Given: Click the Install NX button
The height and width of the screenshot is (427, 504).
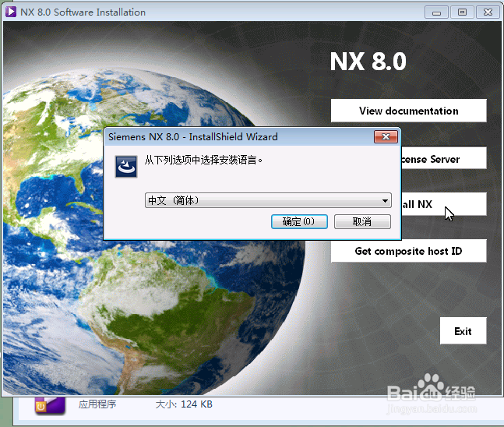Looking at the screenshot, I should point(443,204).
